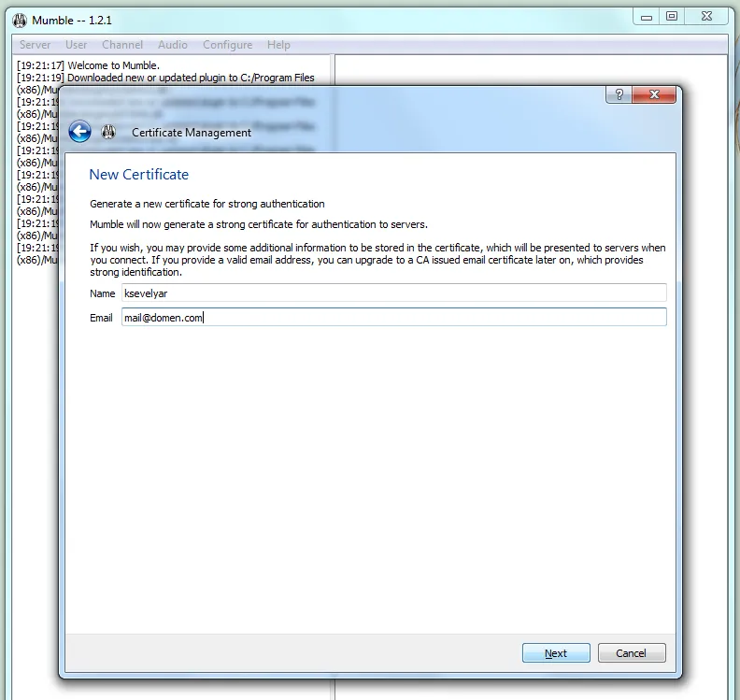Click the Mumble -- 1.2.1 window title
This screenshot has height=700, width=740.
[x=72, y=21]
